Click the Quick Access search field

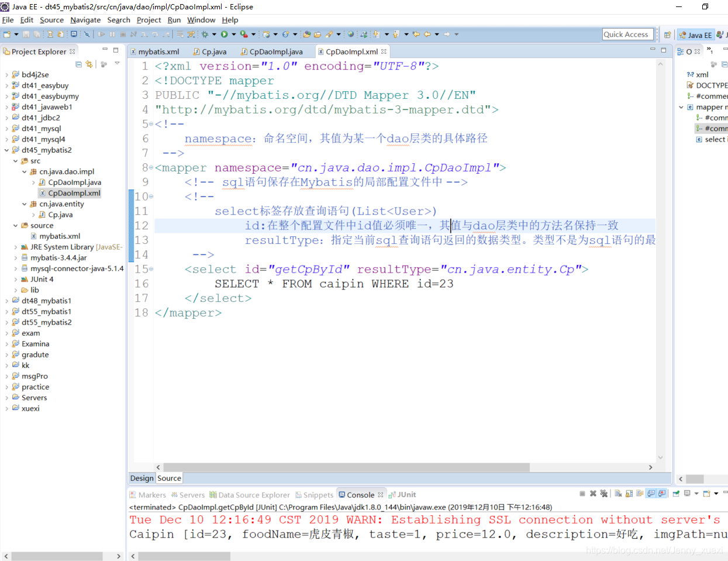click(x=627, y=35)
